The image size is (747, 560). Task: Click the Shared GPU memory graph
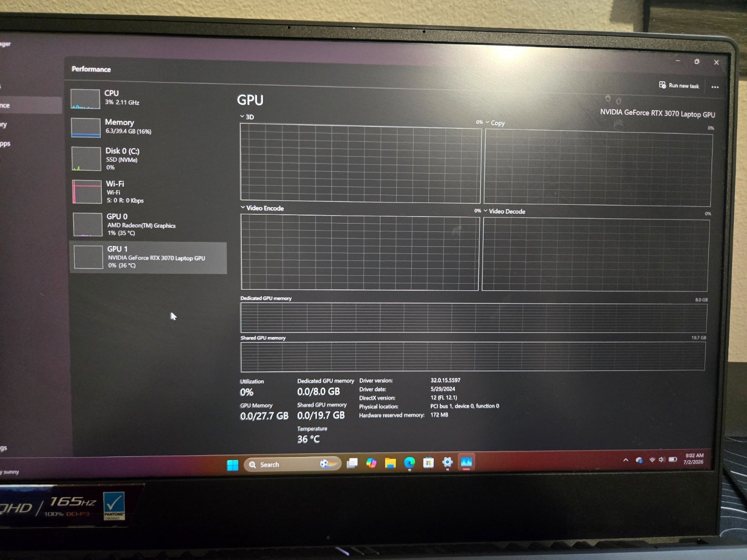pos(472,357)
